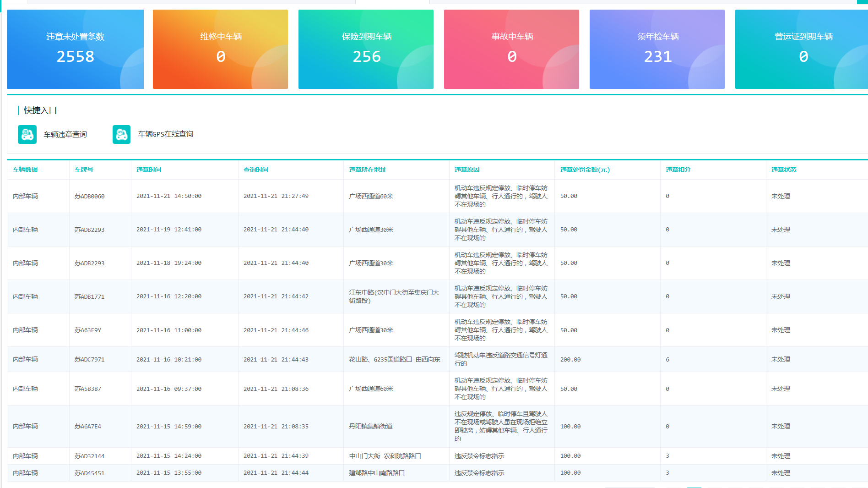Click the 车牌号 column header

pos(84,170)
